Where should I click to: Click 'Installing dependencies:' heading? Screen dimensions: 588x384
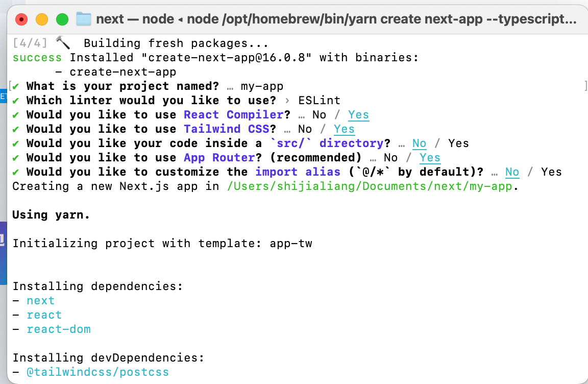(97, 286)
